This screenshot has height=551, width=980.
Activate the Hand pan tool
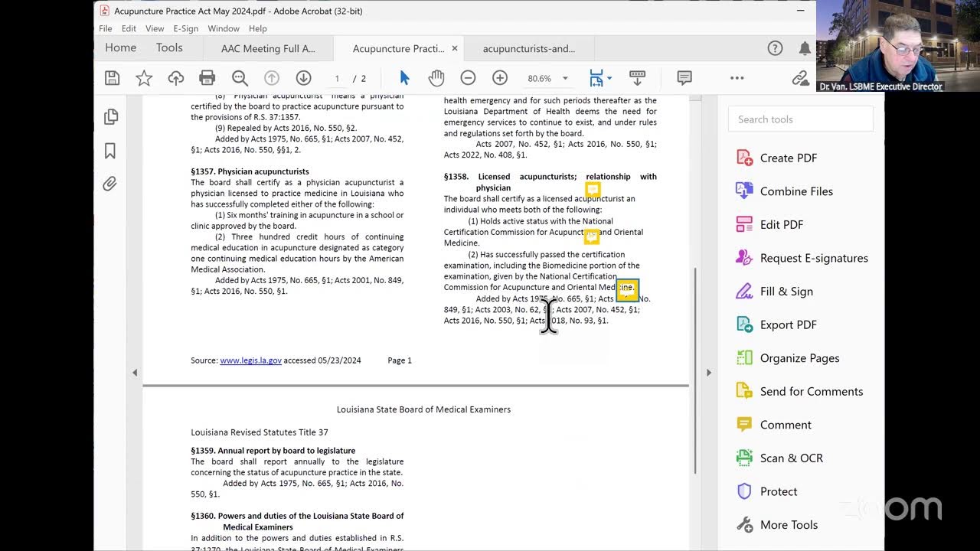436,78
